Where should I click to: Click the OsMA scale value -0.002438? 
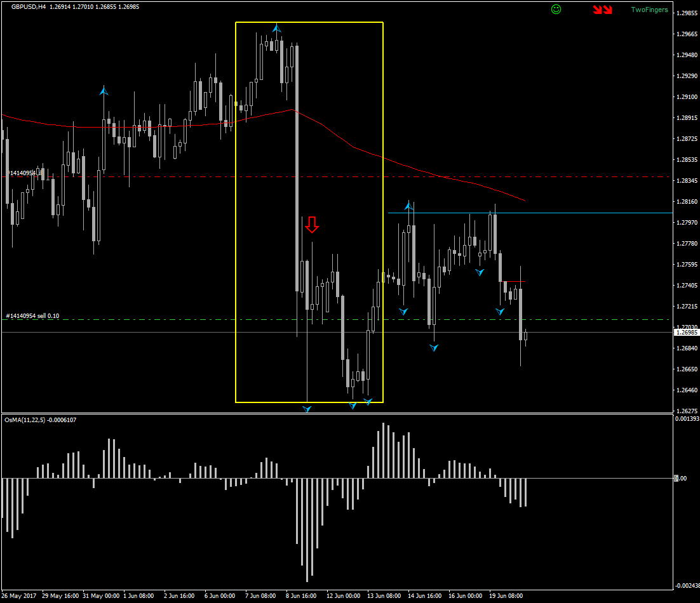click(687, 585)
